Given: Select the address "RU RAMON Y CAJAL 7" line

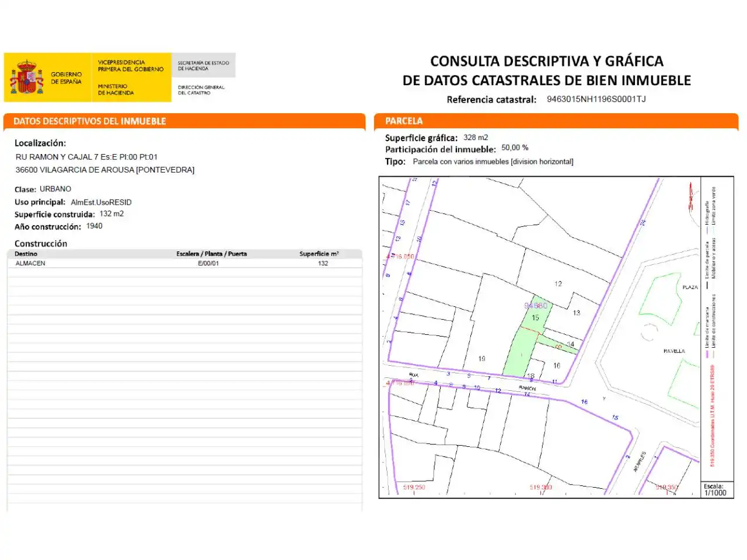Looking at the screenshot, I should (86, 157).
